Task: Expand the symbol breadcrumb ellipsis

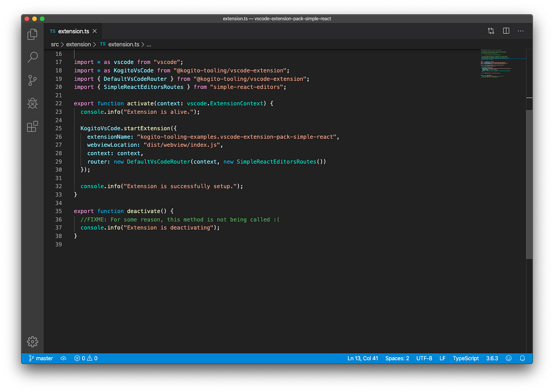Action: [149, 44]
